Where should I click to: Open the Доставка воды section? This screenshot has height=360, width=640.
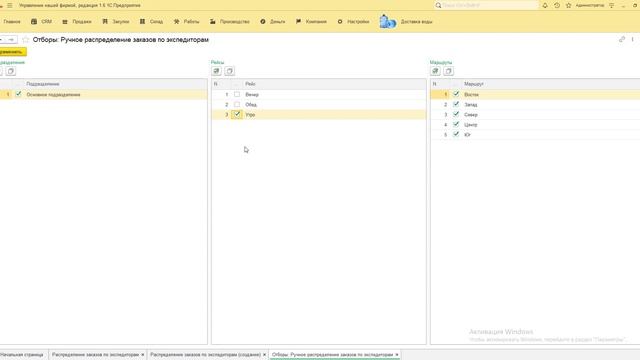point(416,22)
